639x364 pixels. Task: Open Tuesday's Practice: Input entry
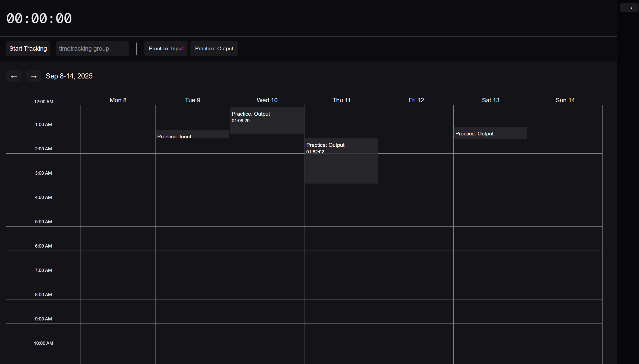click(192, 134)
